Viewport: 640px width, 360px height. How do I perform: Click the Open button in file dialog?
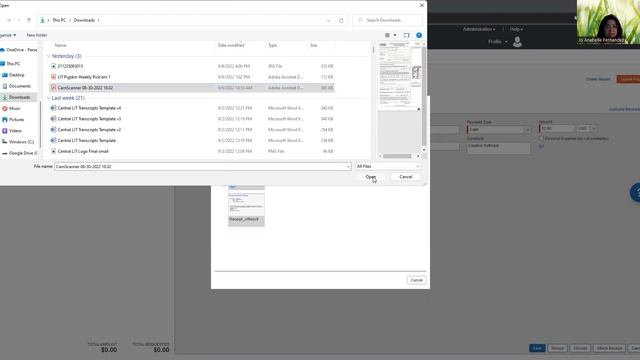(x=371, y=177)
